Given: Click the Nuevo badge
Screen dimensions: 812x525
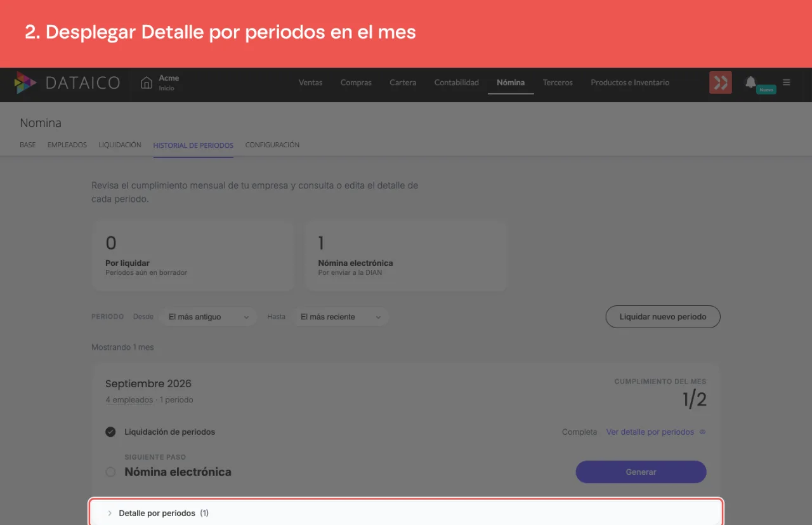Looking at the screenshot, I should pyautogui.click(x=766, y=90).
